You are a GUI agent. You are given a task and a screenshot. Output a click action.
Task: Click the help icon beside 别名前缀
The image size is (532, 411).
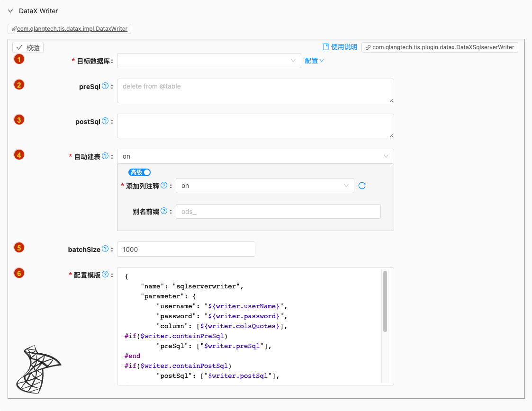(x=164, y=211)
